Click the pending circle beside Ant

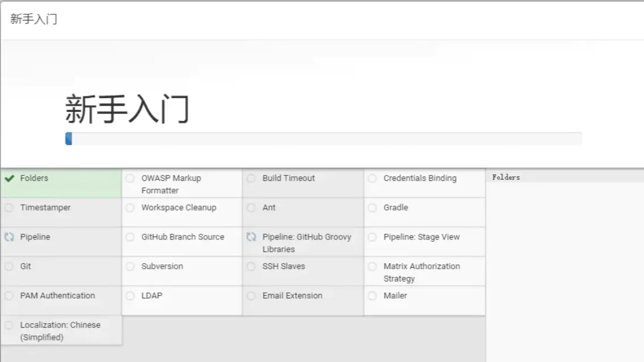click(251, 208)
